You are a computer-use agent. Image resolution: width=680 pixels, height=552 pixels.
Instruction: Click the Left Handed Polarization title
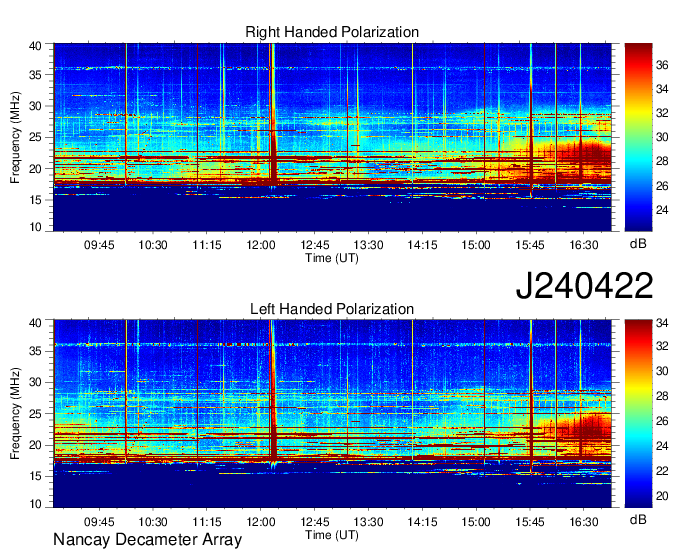[332, 309]
